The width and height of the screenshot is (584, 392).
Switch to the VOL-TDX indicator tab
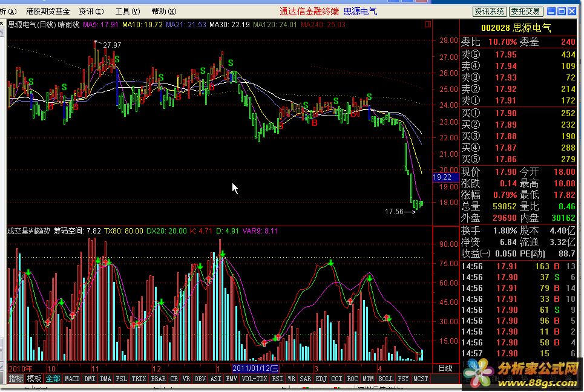pos(254,379)
